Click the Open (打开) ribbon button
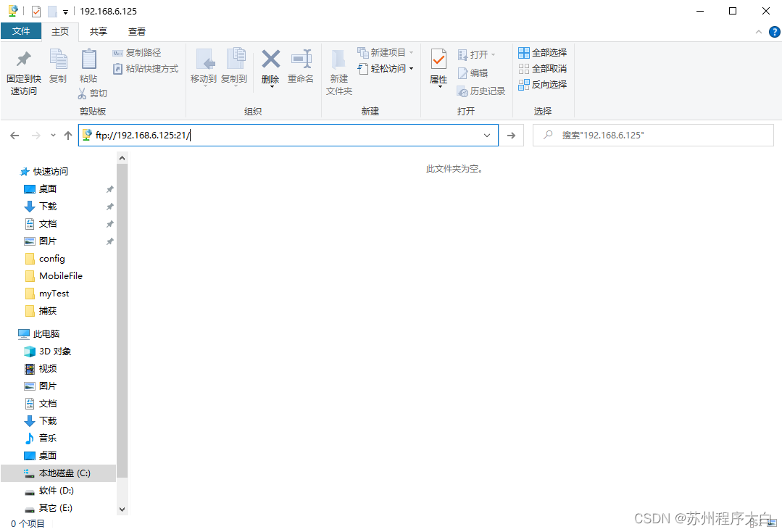The image size is (782, 532). tap(476, 55)
